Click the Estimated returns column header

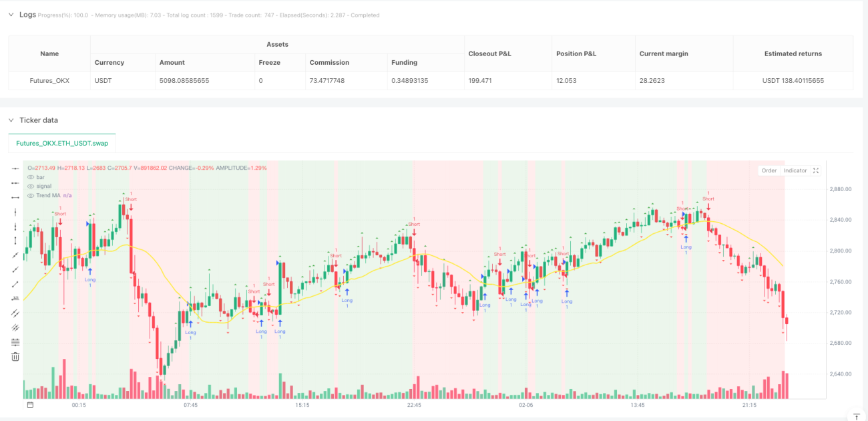pos(793,53)
